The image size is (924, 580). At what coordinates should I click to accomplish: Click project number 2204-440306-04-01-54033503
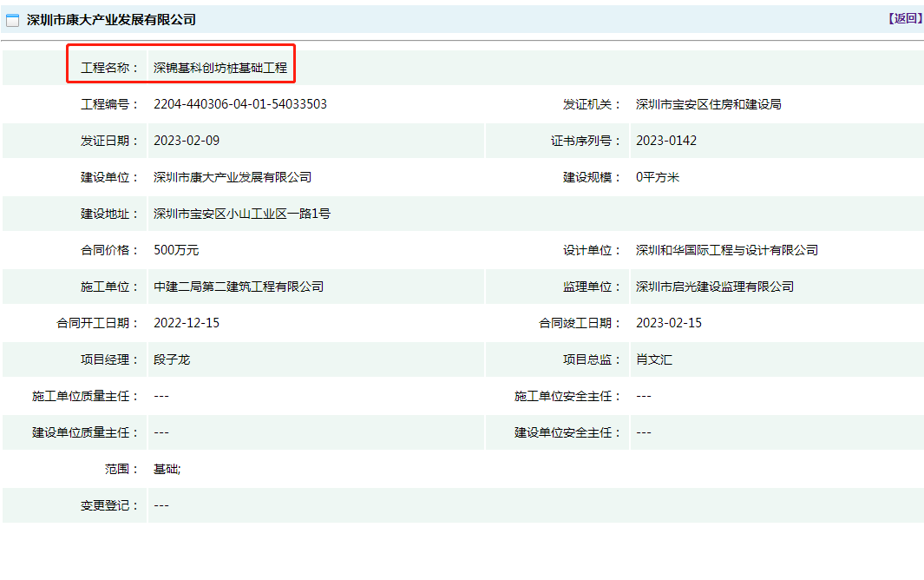point(240,104)
